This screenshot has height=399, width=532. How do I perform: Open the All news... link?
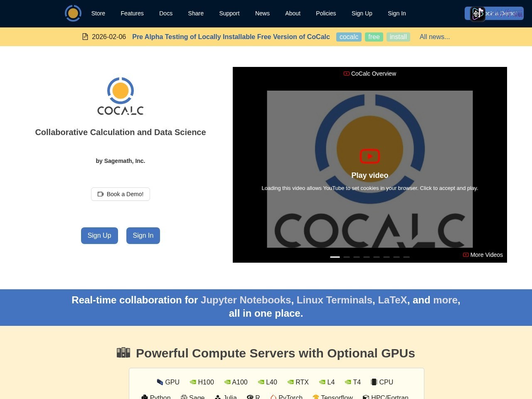pyautogui.click(x=435, y=37)
